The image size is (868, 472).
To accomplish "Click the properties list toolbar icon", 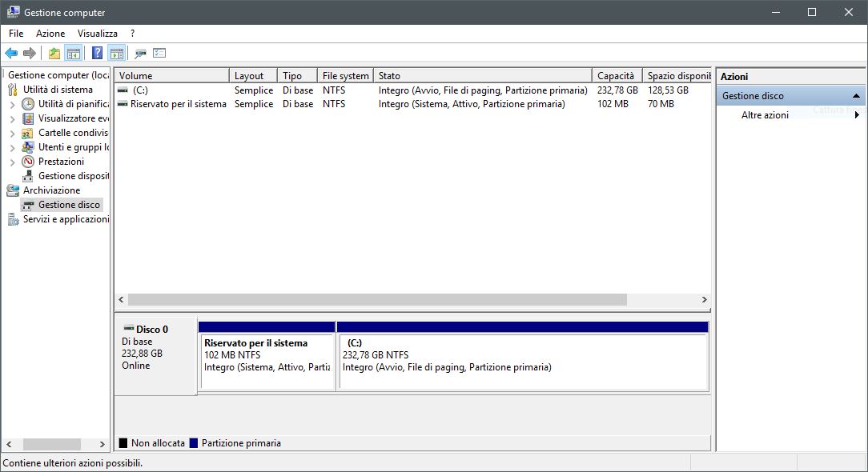I will 159,53.
